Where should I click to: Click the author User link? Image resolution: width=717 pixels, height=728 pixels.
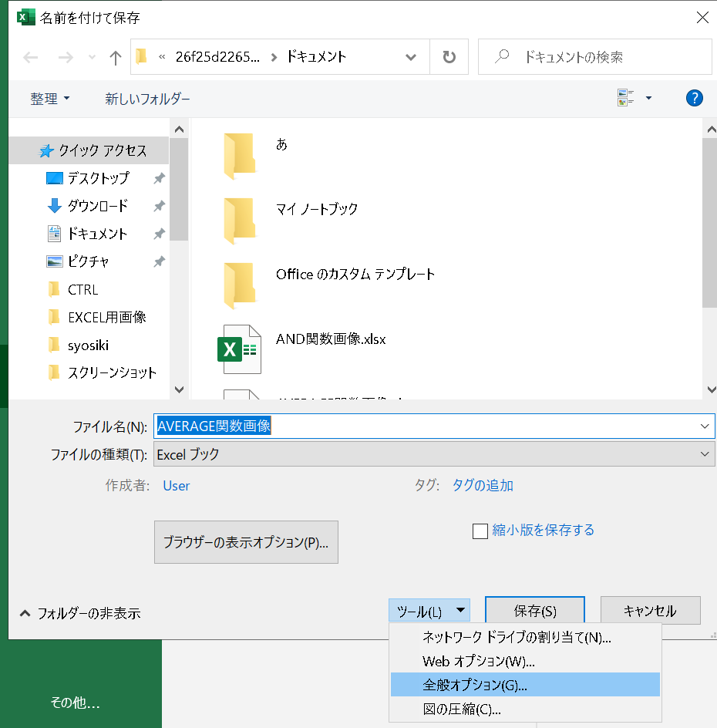tap(177, 486)
